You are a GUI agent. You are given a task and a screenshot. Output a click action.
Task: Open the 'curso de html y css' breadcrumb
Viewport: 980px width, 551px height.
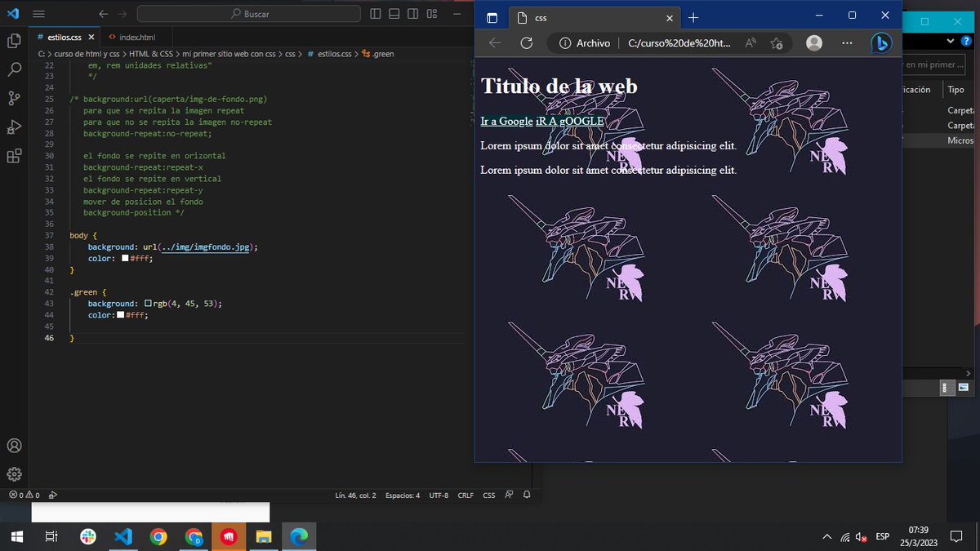[87, 54]
